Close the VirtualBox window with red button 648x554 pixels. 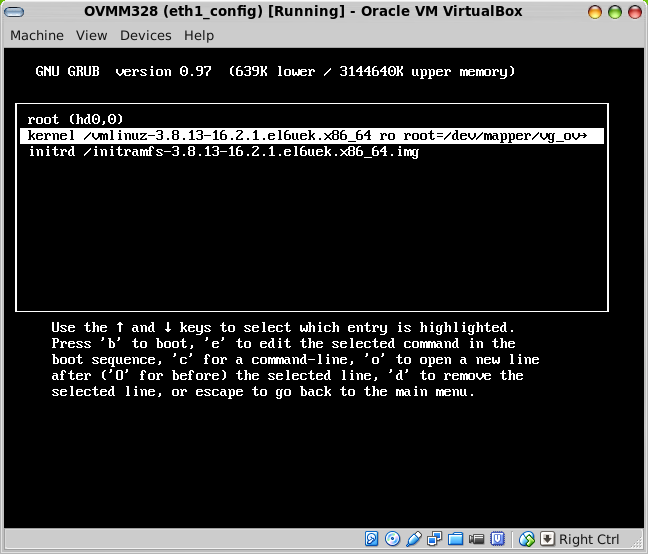click(x=635, y=12)
